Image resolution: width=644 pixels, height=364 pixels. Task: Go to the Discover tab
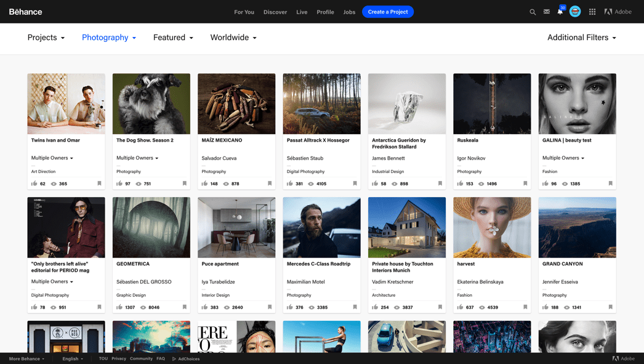click(275, 12)
